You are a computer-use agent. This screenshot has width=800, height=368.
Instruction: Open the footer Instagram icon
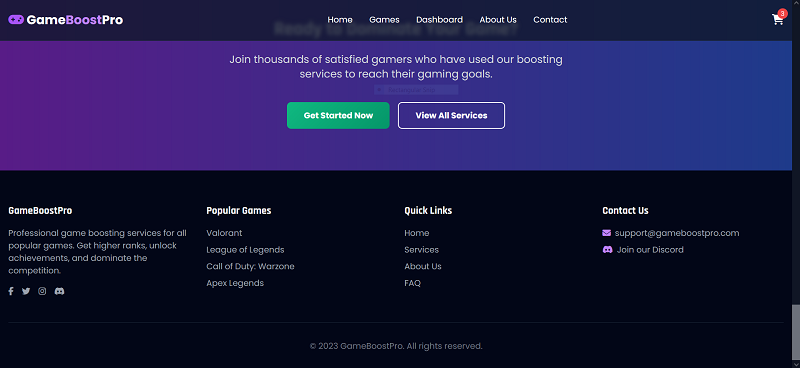(x=42, y=291)
